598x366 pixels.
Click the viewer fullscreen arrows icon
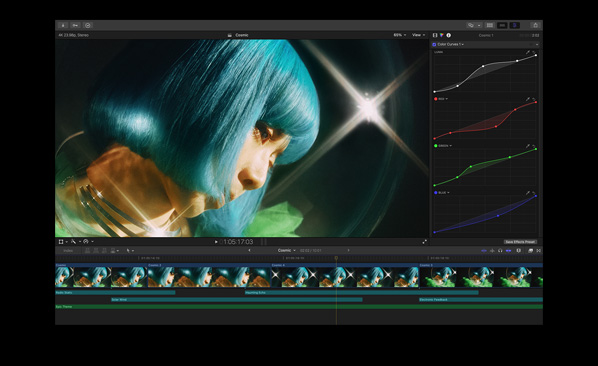pos(424,242)
